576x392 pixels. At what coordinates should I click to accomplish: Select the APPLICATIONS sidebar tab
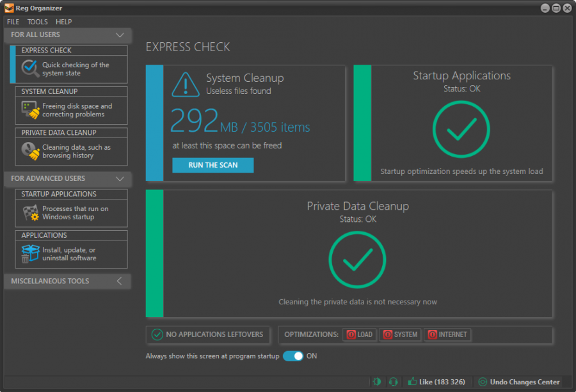71,249
